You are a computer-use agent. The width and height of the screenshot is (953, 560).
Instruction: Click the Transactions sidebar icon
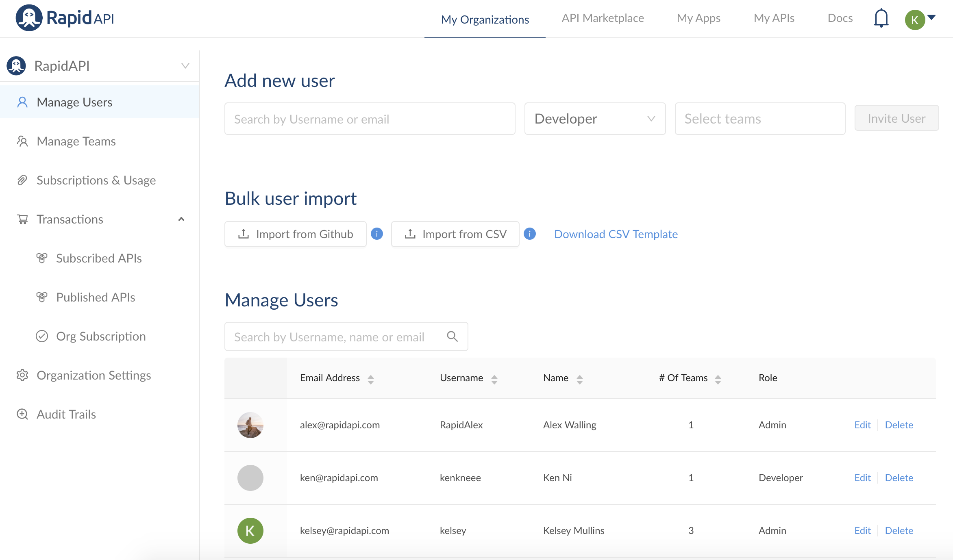[x=23, y=219]
